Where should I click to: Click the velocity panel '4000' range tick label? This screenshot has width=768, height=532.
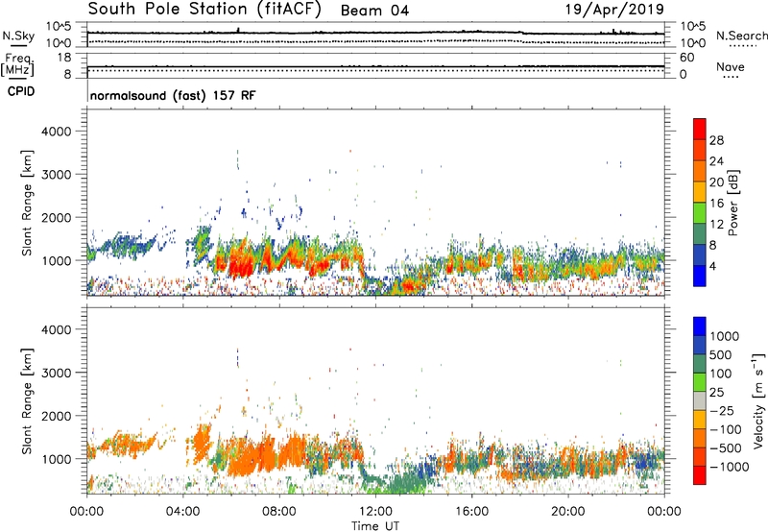point(57,329)
